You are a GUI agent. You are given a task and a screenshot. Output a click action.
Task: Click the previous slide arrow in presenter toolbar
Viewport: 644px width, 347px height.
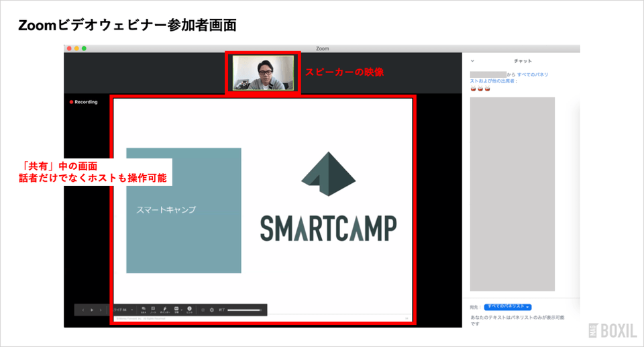(x=83, y=310)
